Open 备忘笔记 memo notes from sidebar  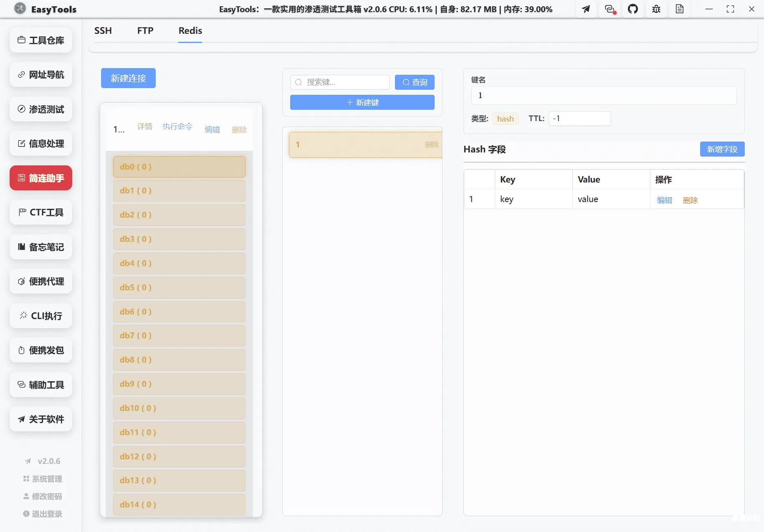tap(40, 247)
